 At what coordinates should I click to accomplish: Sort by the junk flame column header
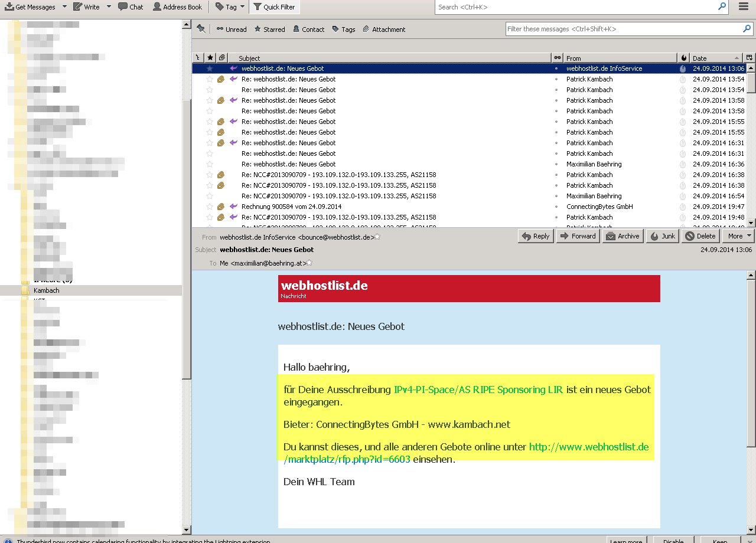click(684, 58)
